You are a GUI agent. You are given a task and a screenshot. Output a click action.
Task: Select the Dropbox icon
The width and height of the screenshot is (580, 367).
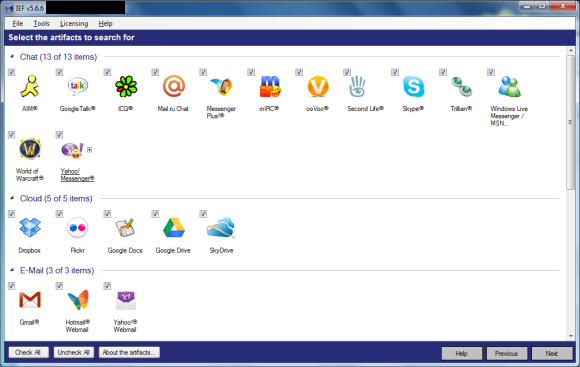pyautogui.click(x=30, y=227)
